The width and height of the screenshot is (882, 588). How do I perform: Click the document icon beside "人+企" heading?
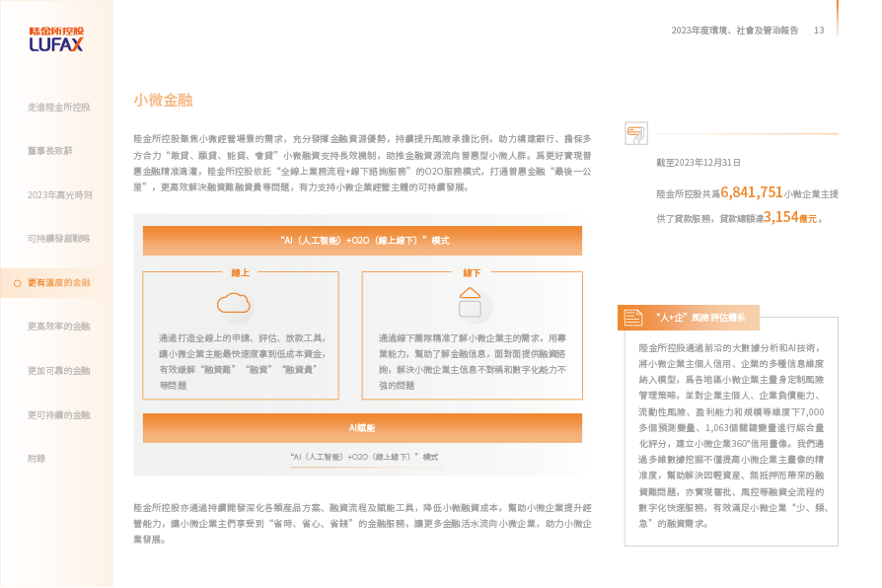tap(632, 317)
